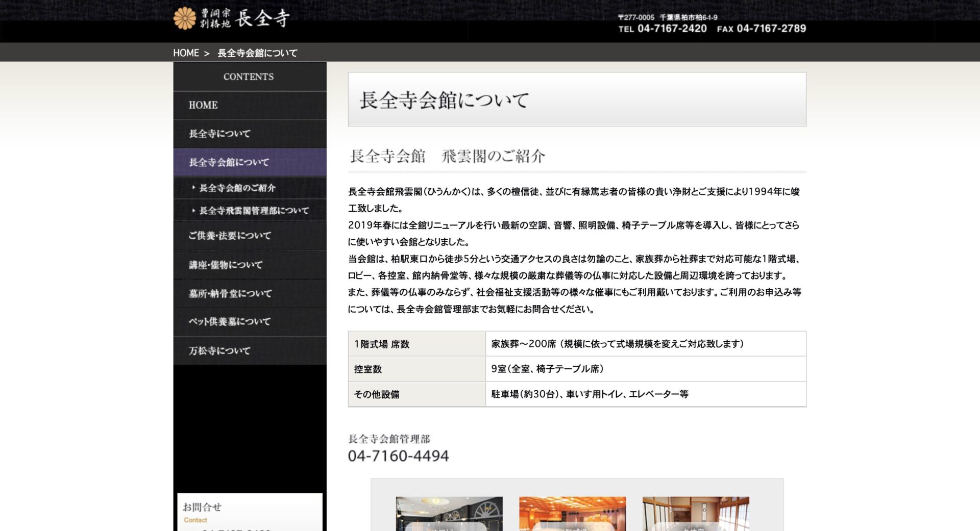Open submenu 長全寺飛雲閣管理部について
980x531 pixels.
(250, 210)
